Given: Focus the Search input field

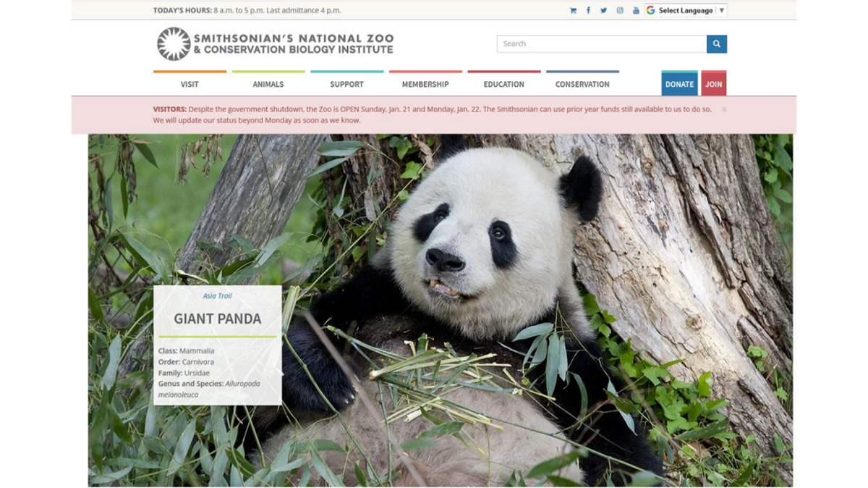Looking at the screenshot, I should tap(602, 43).
